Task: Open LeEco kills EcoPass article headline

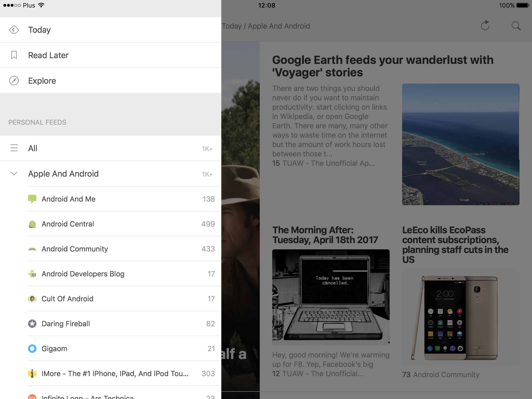Action: (x=455, y=244)
